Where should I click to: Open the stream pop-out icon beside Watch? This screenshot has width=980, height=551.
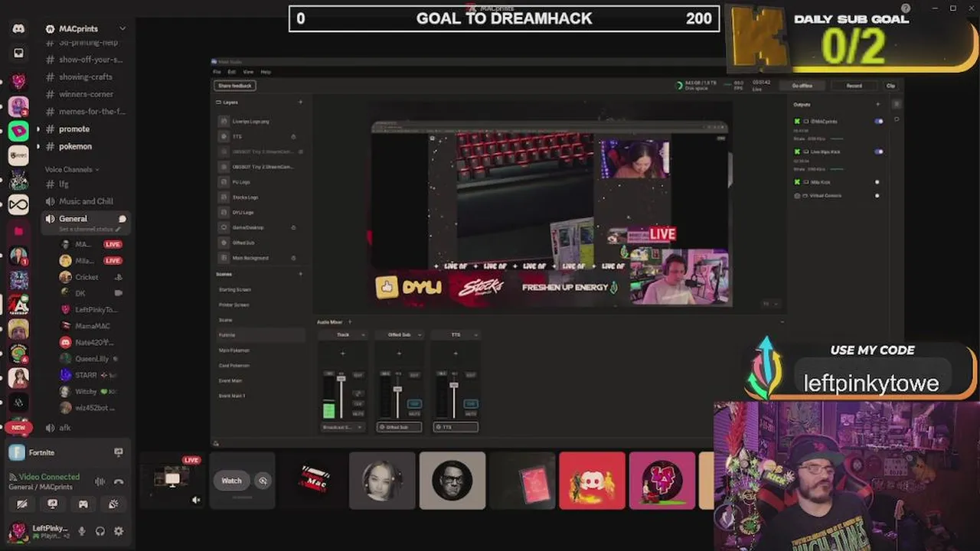click(x=263, y=481)
